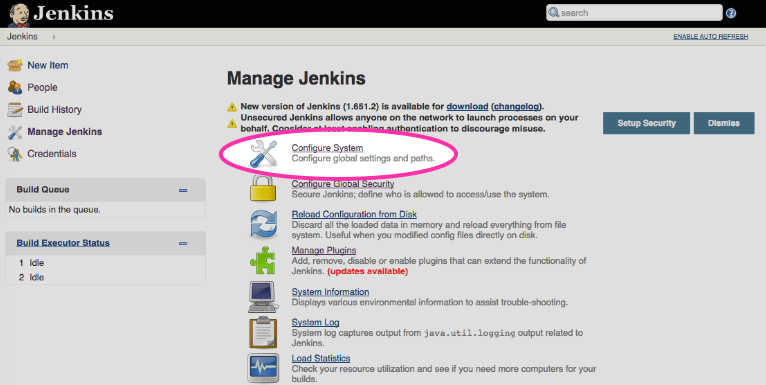Open the Build Executor Status link

[x=63, y=243]
